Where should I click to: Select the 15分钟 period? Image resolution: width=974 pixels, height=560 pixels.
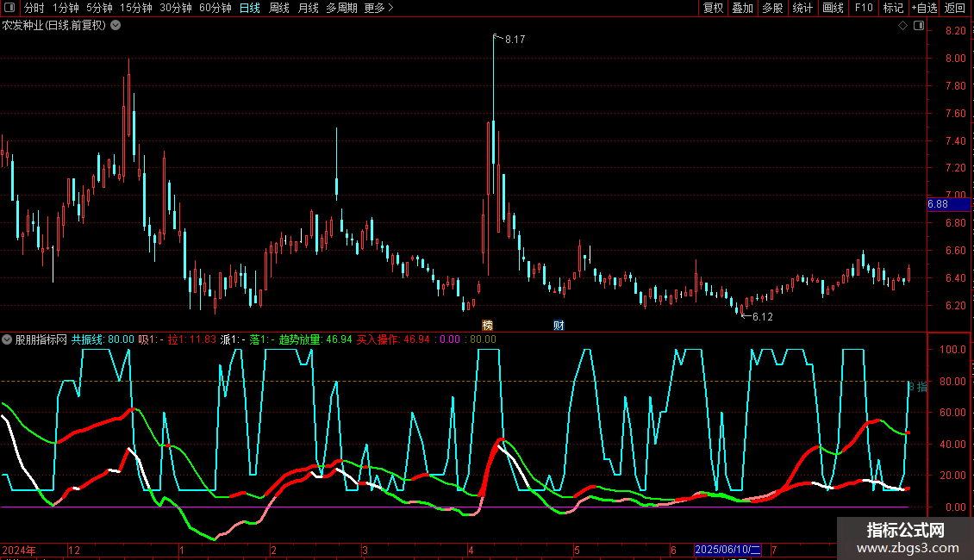(x=135, y=8)
